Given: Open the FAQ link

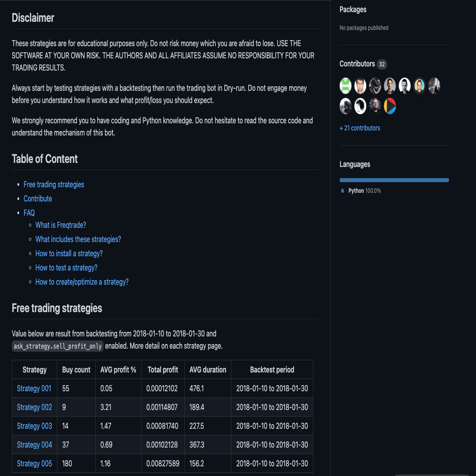Looking at the screenshot, I should coord(29,213).
